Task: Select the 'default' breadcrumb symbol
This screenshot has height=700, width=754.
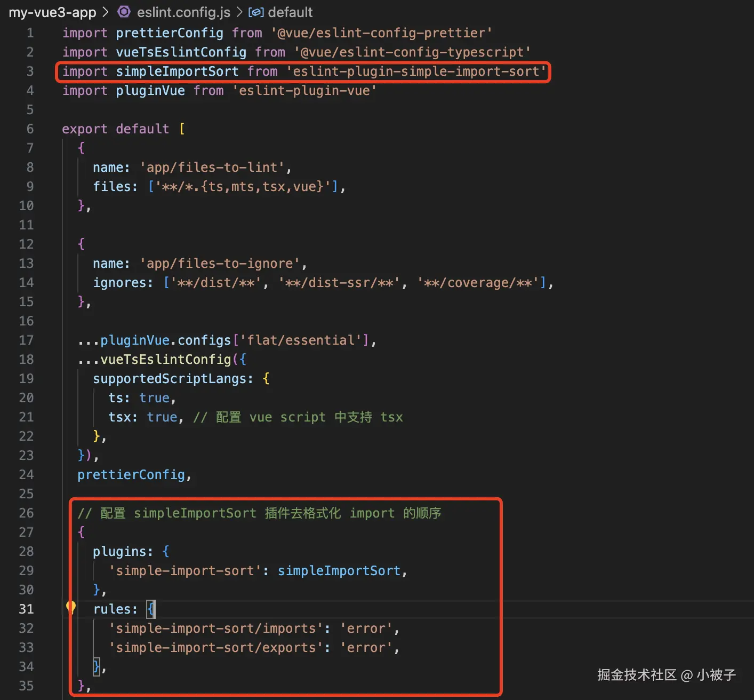Action: (290, 12)
